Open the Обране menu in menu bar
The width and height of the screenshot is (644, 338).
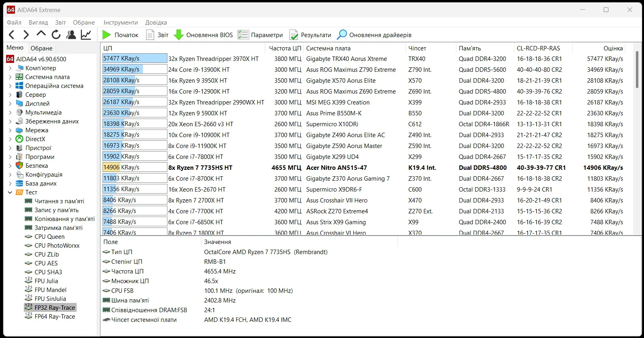click(x=84, y=23)
